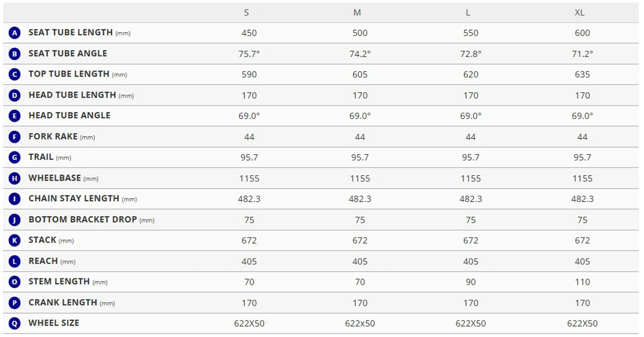The width and height of the screenshot is (644, 337).
Task: Click the M size column header
Action: [357, 13]
